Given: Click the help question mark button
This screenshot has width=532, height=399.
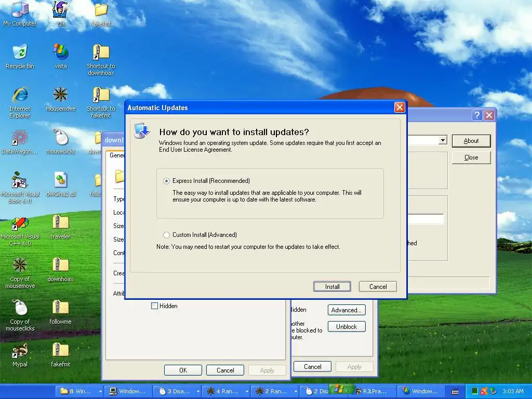Looking at the screenshot, I should (x=477, y=115).
